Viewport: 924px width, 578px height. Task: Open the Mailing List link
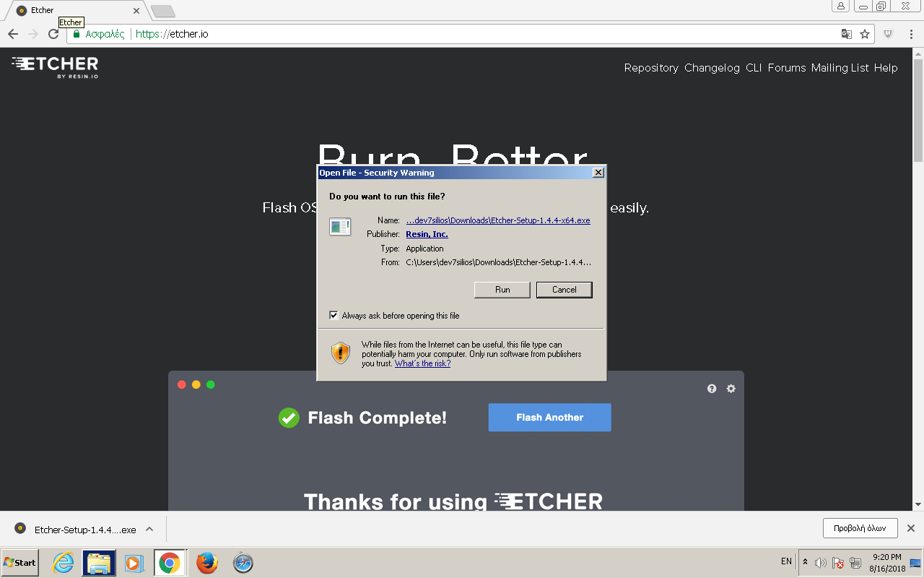tap(840, 68)
